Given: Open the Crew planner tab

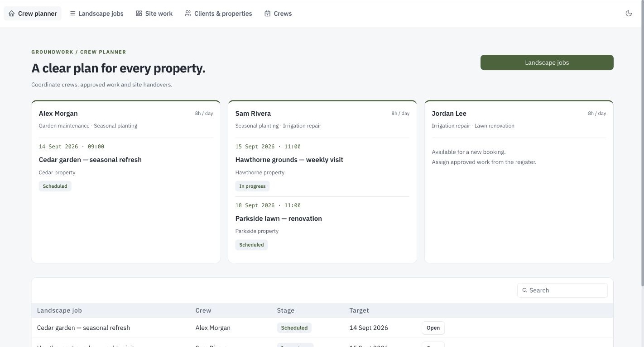Looking at the screenshot, I should click(33, 14).
